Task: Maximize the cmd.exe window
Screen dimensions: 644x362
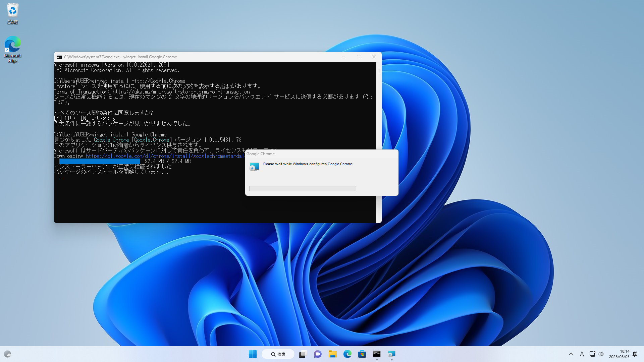Action: (x=359, y=57)
